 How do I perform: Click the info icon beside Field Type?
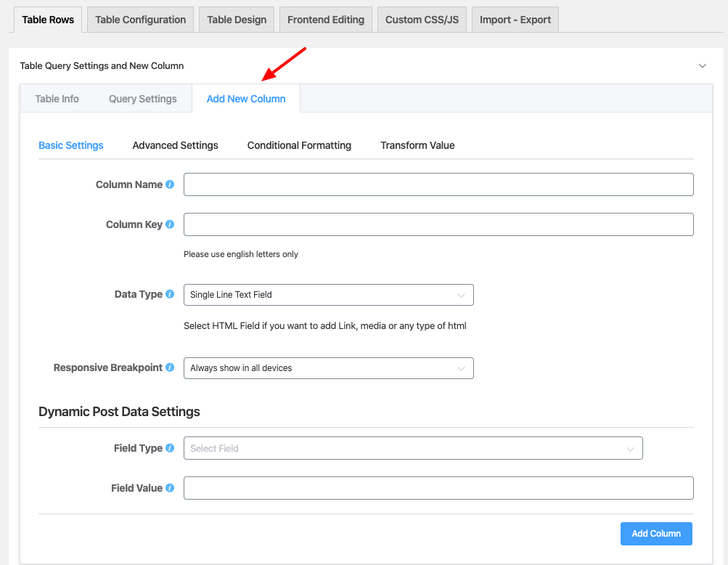tap(170, 448)
